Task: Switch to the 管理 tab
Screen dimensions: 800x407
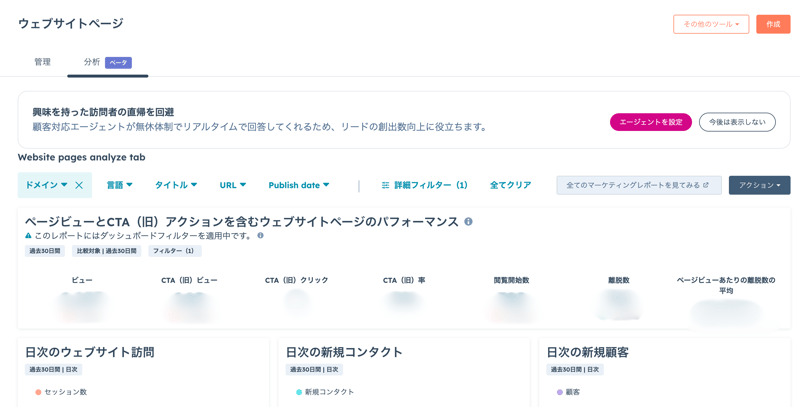Action: 42,62
